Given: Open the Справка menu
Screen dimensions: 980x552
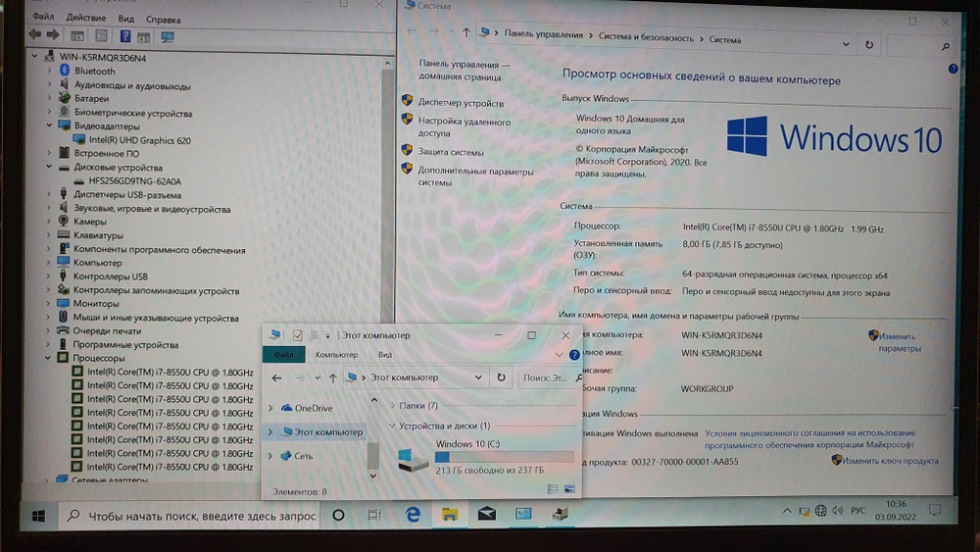Looking at the screenshot, I should [x=163, y=20].
